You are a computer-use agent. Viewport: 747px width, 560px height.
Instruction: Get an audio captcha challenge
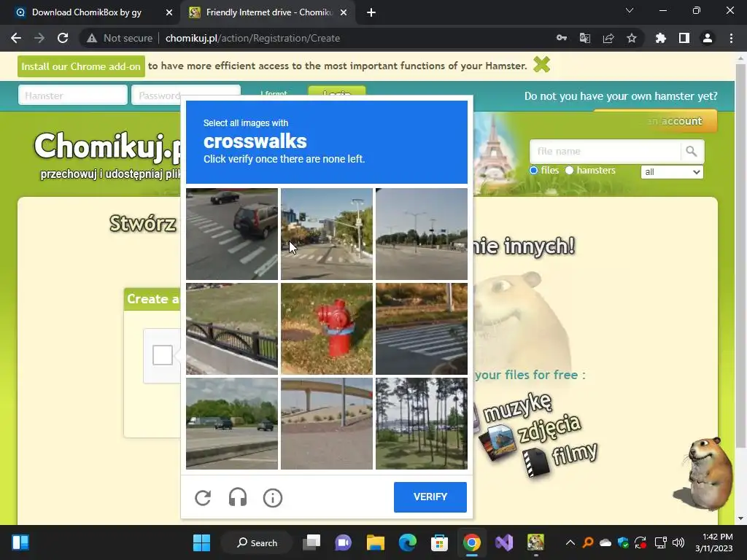pos(238,497)
